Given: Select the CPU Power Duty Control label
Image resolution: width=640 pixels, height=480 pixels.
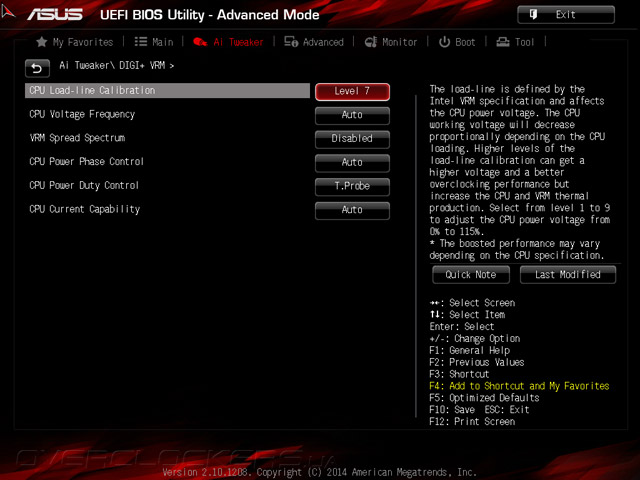Looking at the screenshot, I should tap(84, 185).
